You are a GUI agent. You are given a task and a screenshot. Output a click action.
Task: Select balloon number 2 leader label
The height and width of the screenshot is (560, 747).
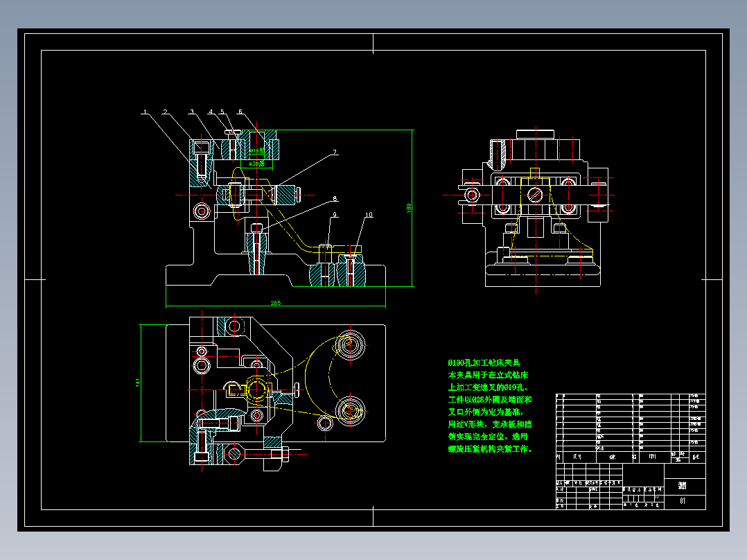point(166,112)
